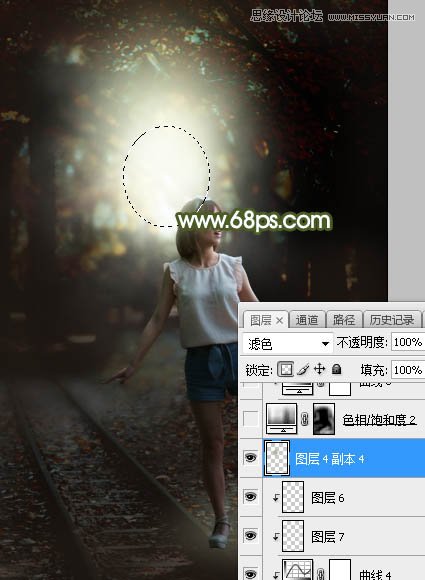Switch to 路径 tab
This screenshot has height=580, width=425.
click(x=344, y=320)
